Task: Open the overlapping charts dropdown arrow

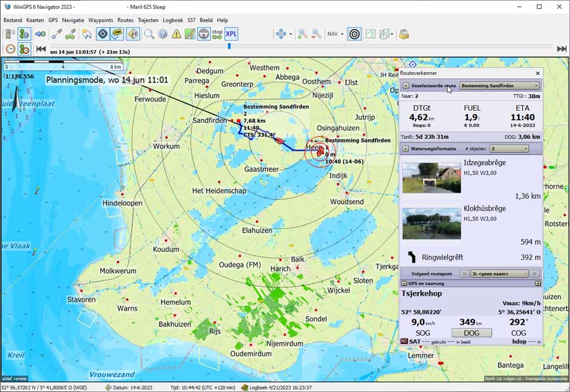Action: click(x=392, y=34)
